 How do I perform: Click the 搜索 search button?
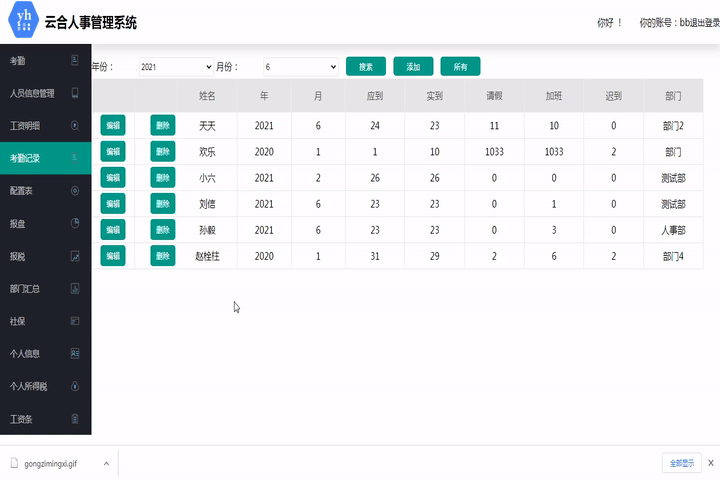[x=366, y=67]
